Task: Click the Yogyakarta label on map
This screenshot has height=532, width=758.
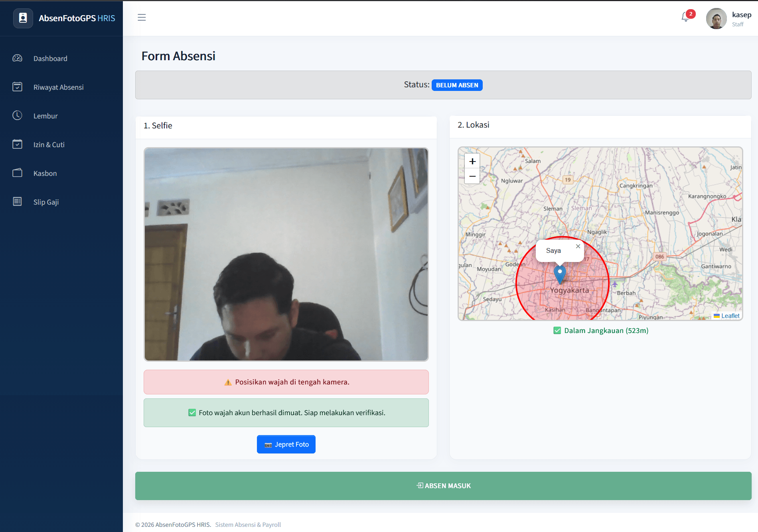Action: 569,290
